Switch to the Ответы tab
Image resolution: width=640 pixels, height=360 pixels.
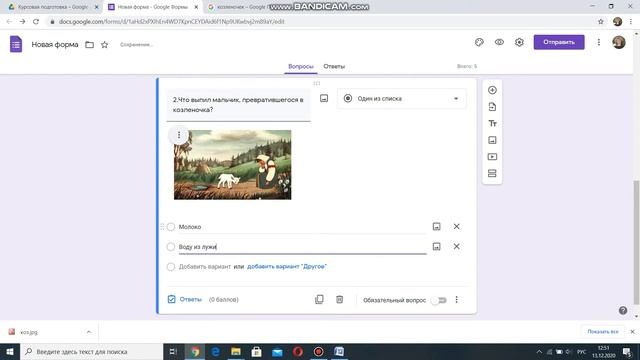point(334,66)
